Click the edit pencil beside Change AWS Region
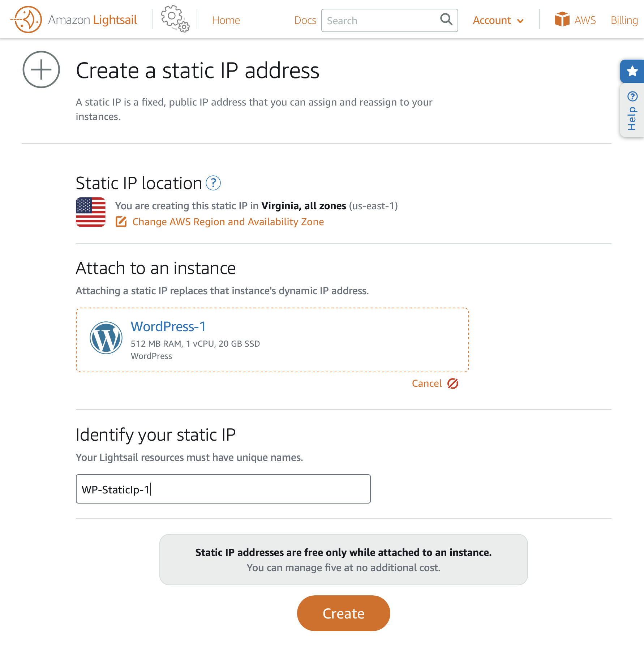 tap(121, 222)
